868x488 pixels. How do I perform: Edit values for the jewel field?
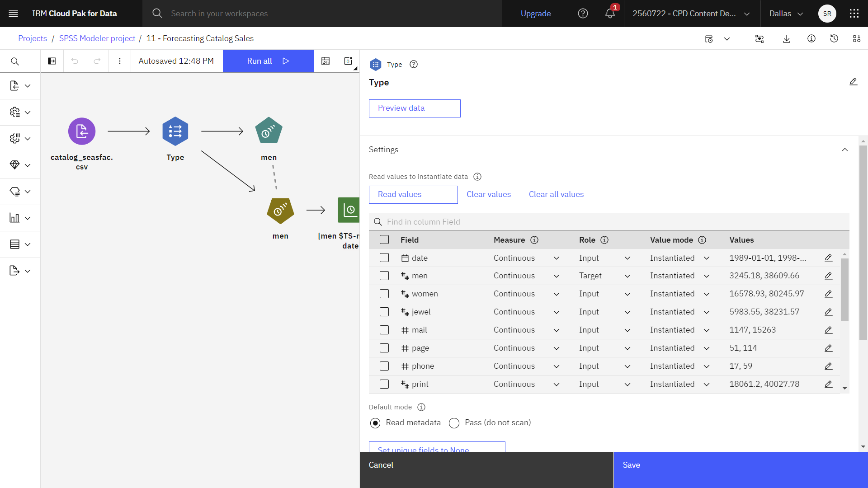point(828,312)
